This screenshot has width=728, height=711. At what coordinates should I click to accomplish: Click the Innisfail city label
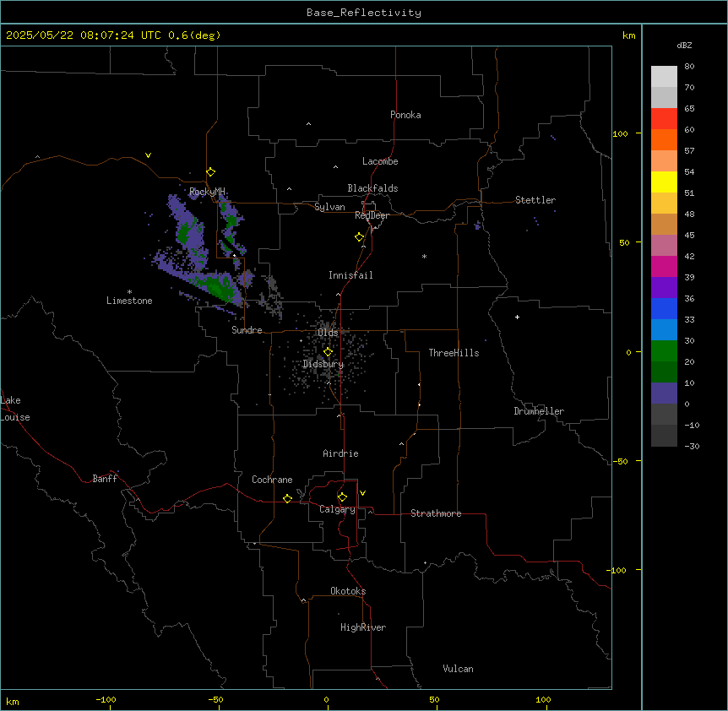click(x=350, y=275)
